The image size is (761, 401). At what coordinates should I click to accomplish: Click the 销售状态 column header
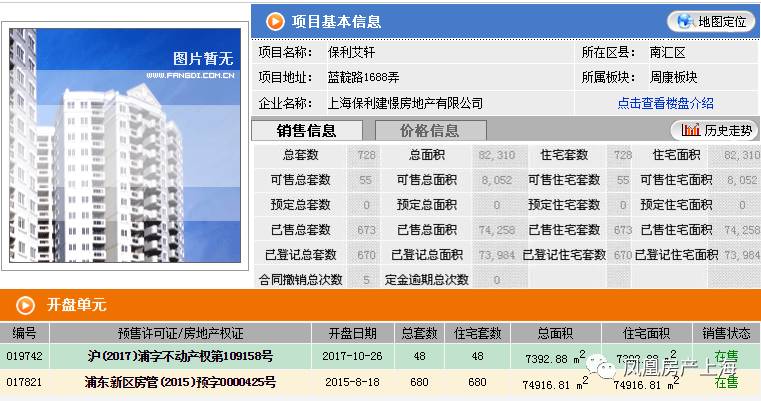pos(726,333)
